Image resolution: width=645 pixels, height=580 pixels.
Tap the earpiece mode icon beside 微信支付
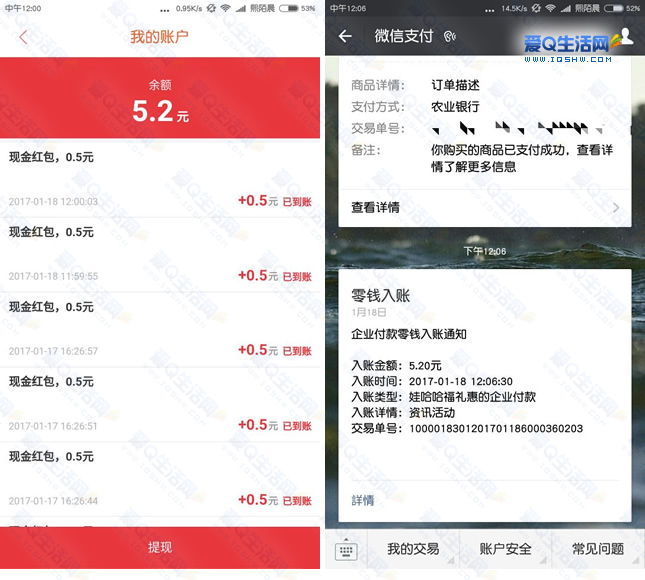(450, 37)
